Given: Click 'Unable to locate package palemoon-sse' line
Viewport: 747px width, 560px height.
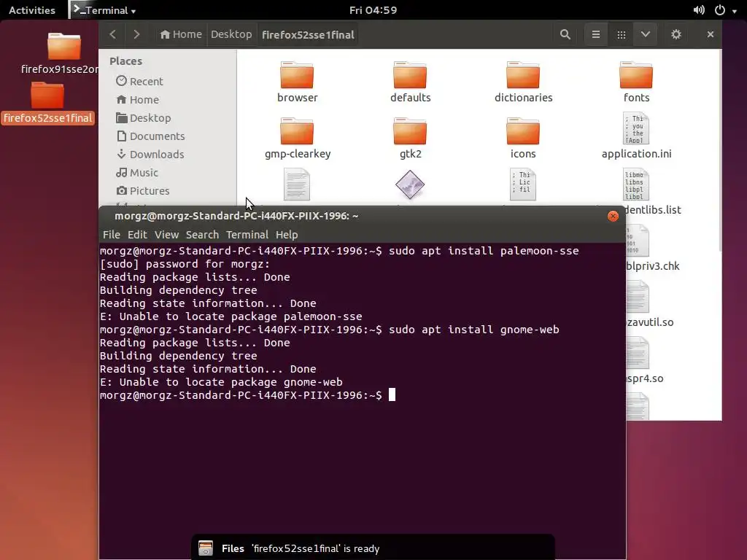Looking at the screenshot, I should tap(231, 316).
